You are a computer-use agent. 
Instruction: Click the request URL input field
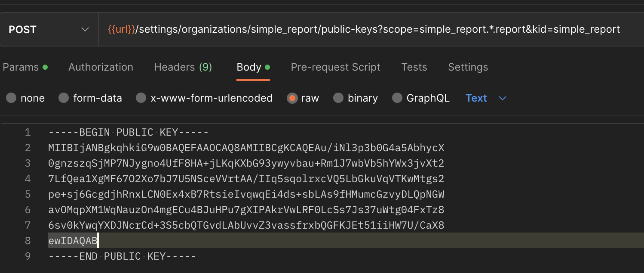coord(344,29)
